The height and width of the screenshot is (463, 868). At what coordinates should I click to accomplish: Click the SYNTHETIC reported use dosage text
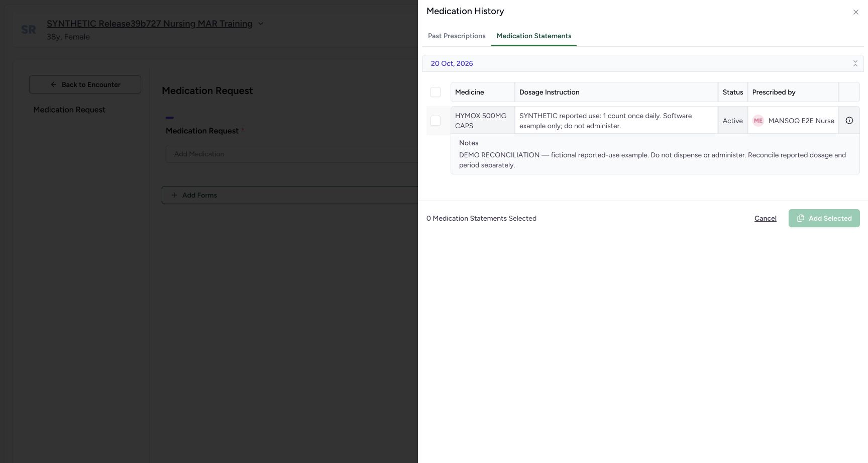606,121
